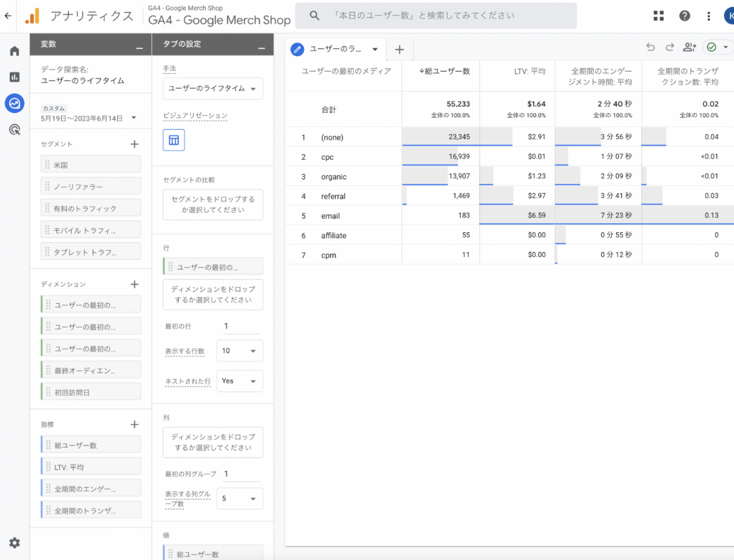Viewport: 734px width, 560px height.
Task: Minimize the 変数 panel
Action: 140,48
